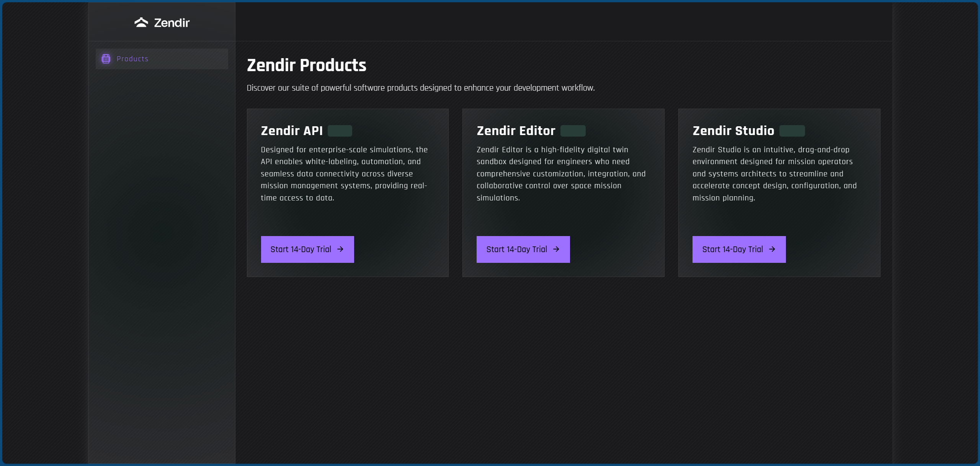Click the Products sidebar icon

coord(106,59)
